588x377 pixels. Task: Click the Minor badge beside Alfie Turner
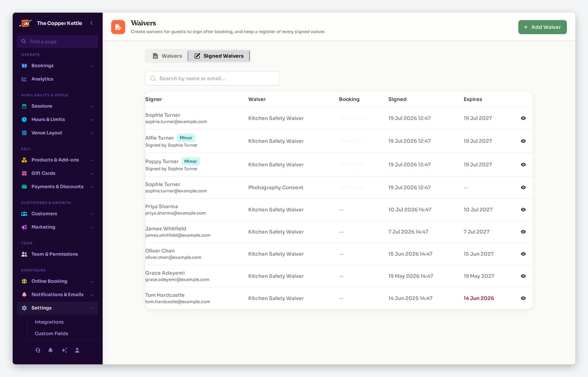point(186,138)
